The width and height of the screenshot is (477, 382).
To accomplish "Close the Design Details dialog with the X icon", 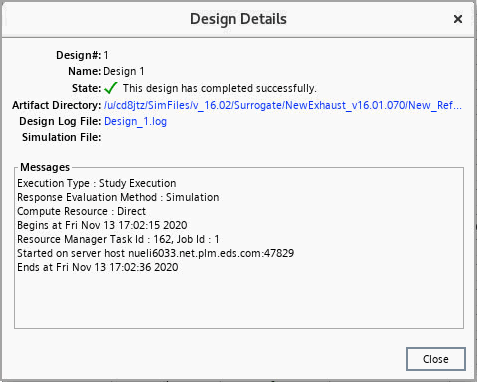I will pos(458,19).
